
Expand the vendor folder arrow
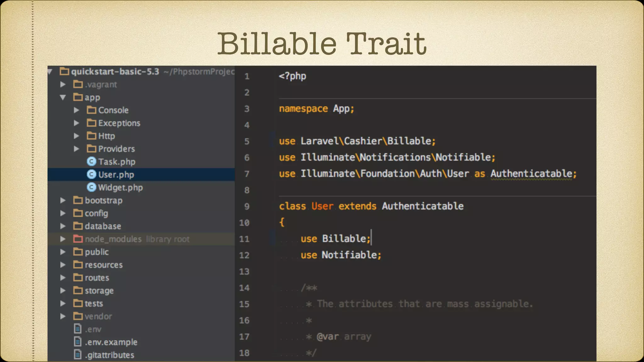(63, 316)
